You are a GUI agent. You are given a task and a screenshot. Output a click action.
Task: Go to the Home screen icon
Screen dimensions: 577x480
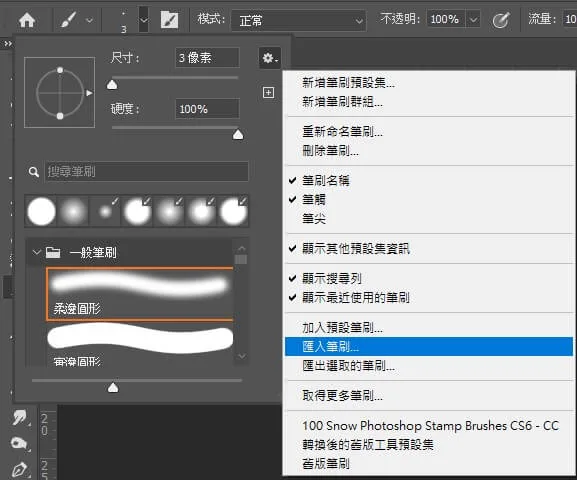click(27, 20)
